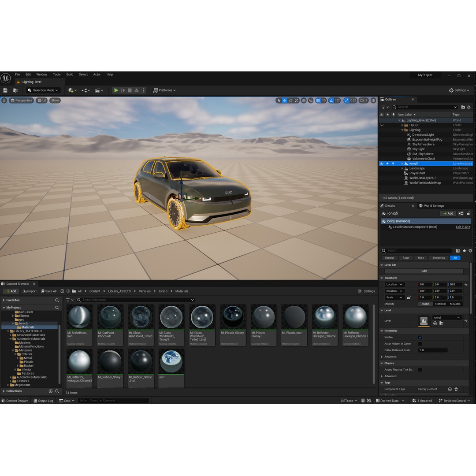Set Mobility to Static
The image size is (476, 476).
click(x=425, y=304)
